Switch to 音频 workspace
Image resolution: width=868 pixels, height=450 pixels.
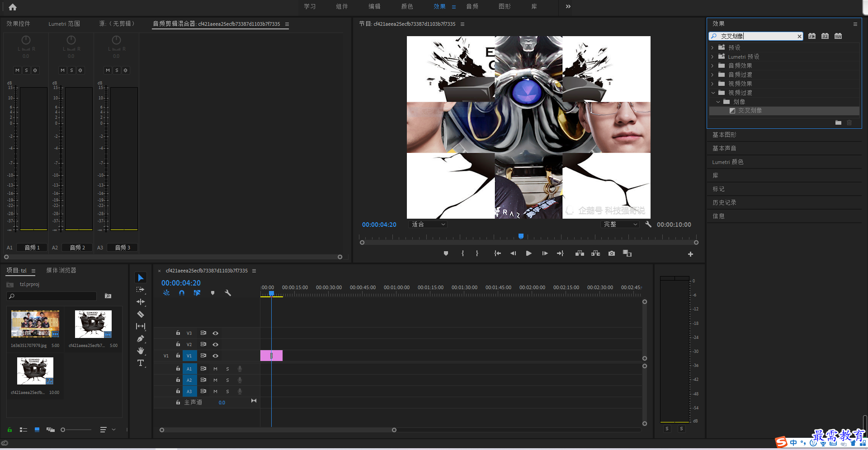tap(472, 6)
